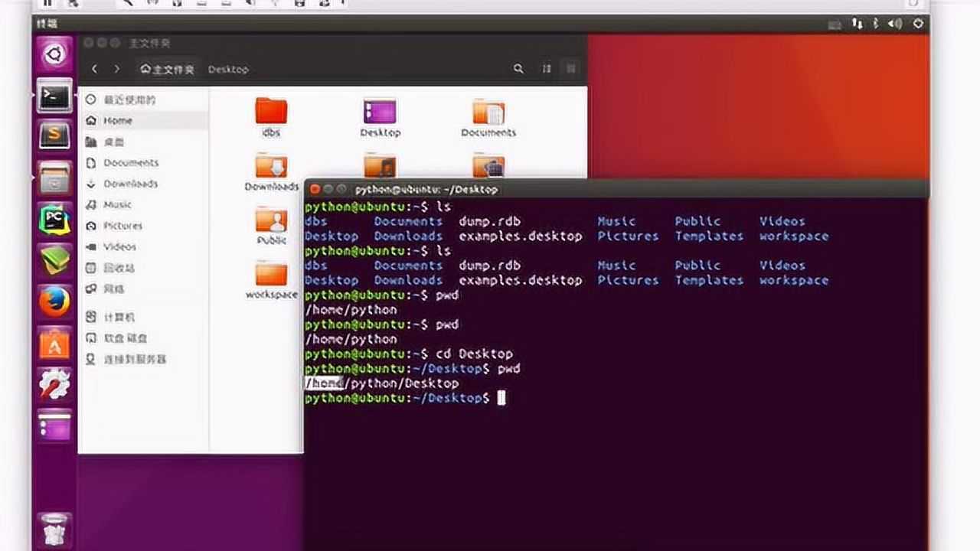Open the Ubuntu Dash launcher icon
This screenshot has width=980, height=551.
(x=55, y=54)
